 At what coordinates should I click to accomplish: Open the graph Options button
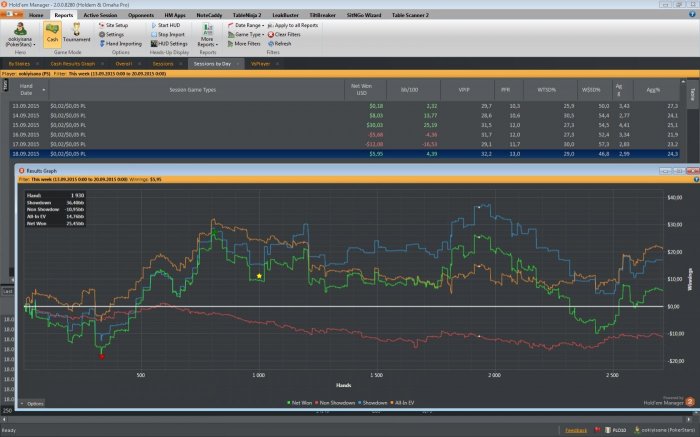click(32, 403)
